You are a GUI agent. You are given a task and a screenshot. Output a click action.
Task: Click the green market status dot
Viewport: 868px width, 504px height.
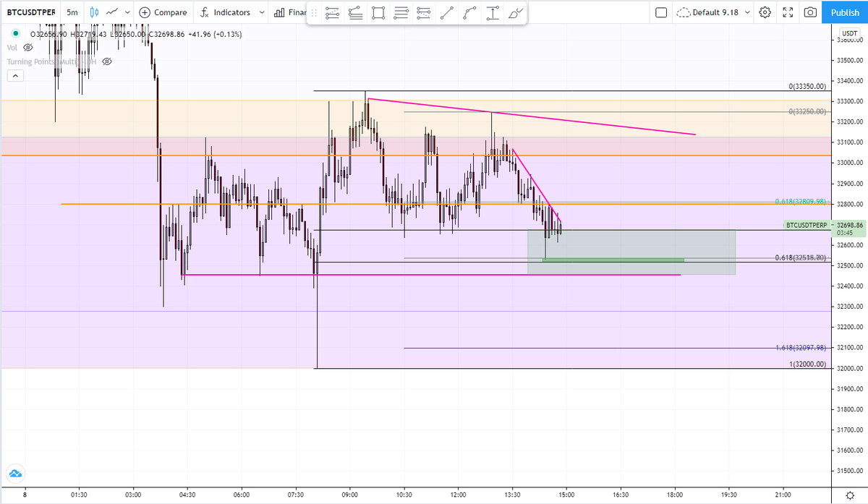(16, 34)
